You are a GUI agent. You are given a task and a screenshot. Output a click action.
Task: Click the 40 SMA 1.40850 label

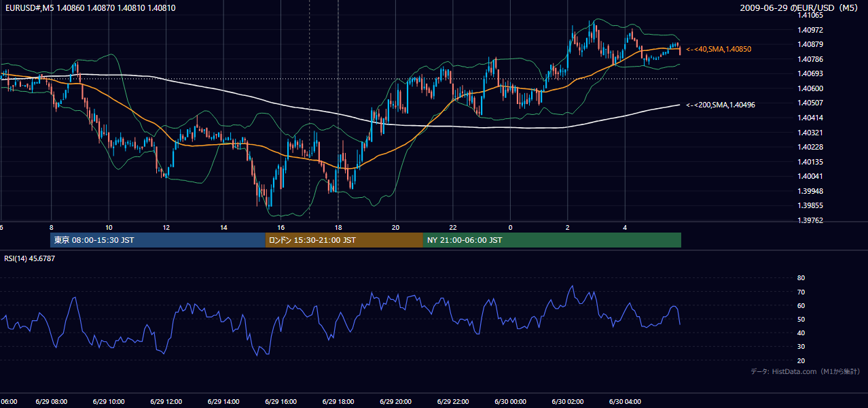[719, 50]
